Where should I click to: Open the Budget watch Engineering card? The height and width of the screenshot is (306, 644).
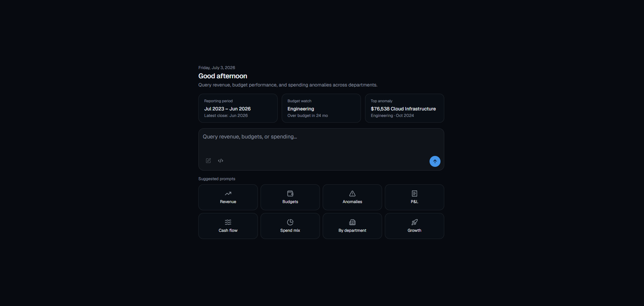(321, 108)
